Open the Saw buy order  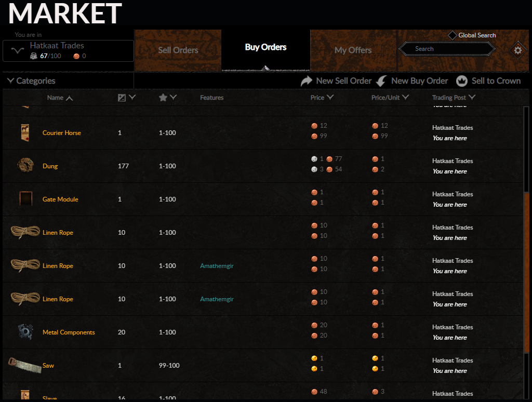click(263, 365)
